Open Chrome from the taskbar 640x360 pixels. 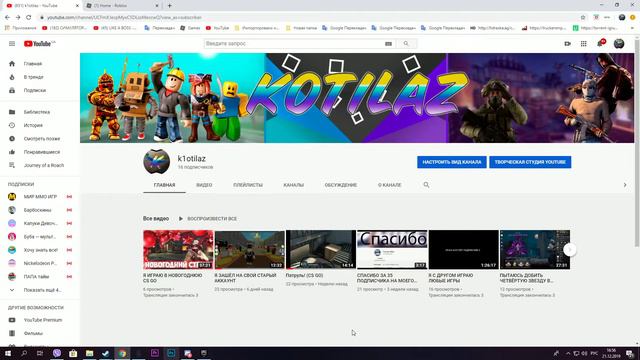click(x=122, y=353)
